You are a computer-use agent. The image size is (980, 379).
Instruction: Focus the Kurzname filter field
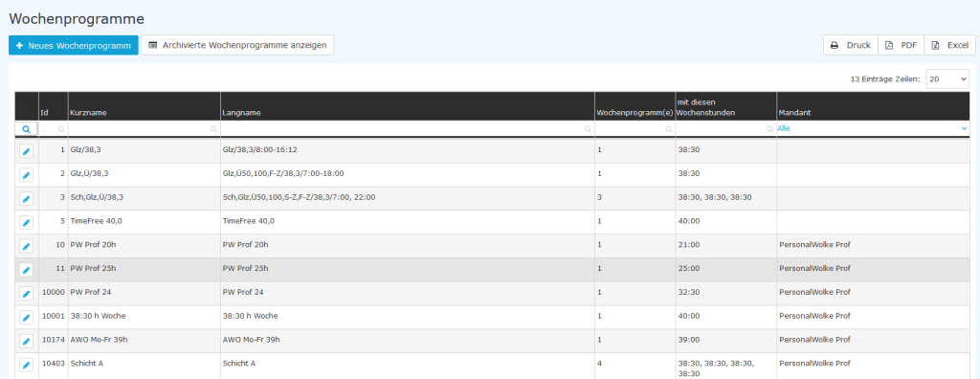coord(145,128)
